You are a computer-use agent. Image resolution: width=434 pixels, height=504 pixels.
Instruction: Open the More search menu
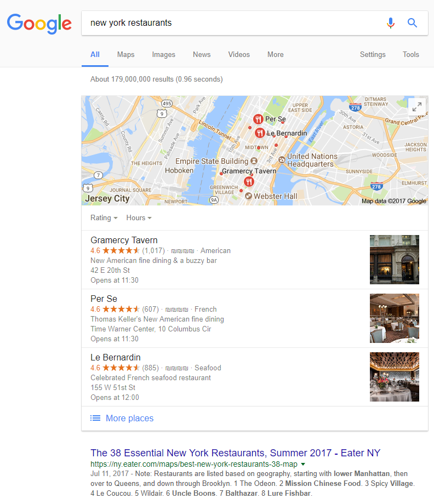[276, 55]
